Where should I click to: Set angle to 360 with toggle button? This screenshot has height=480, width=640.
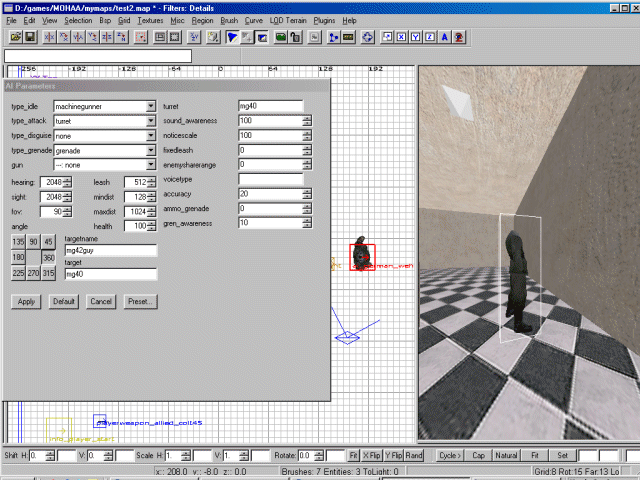click(x=49, y=258)
